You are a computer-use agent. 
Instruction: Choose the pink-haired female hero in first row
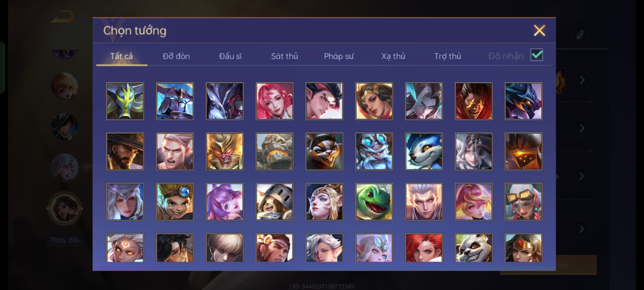(x=275, y=101)
